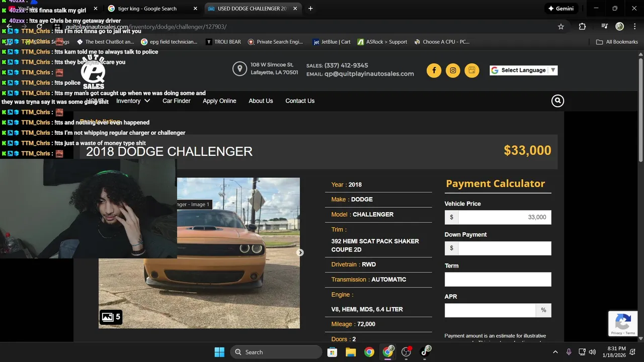Screen dimensions: 644x362
Task: Close the tiger king Google Search tab
Action: point(195,9)
